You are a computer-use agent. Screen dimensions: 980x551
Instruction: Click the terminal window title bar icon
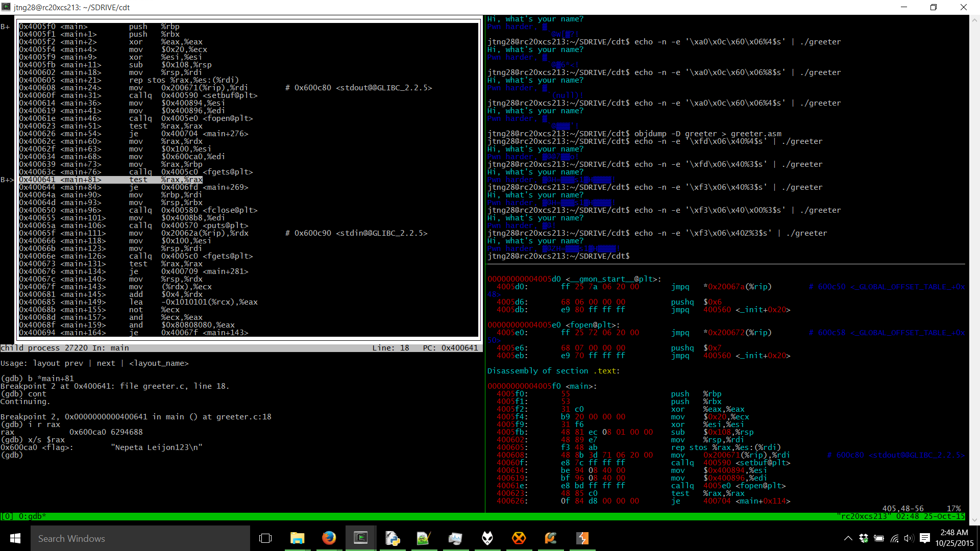tap(6, 7)
